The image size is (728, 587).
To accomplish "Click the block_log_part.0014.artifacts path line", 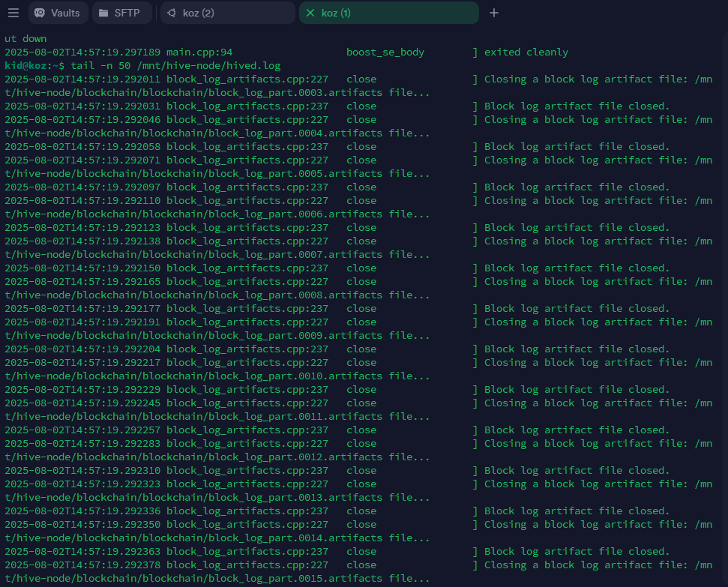I will [217, 538].
